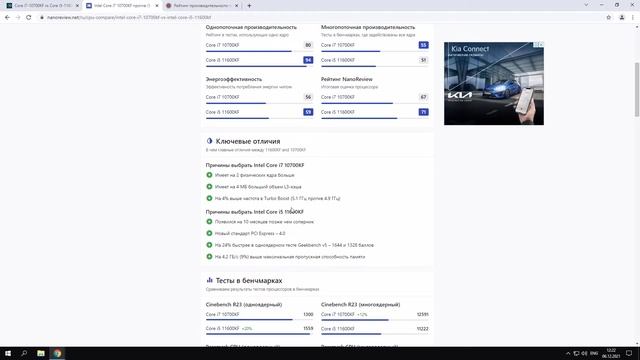This screenshot has width=640, height=360.
Task: Click NanoReview rating bar for Core i5 11600KF
Action: [375, 118]
